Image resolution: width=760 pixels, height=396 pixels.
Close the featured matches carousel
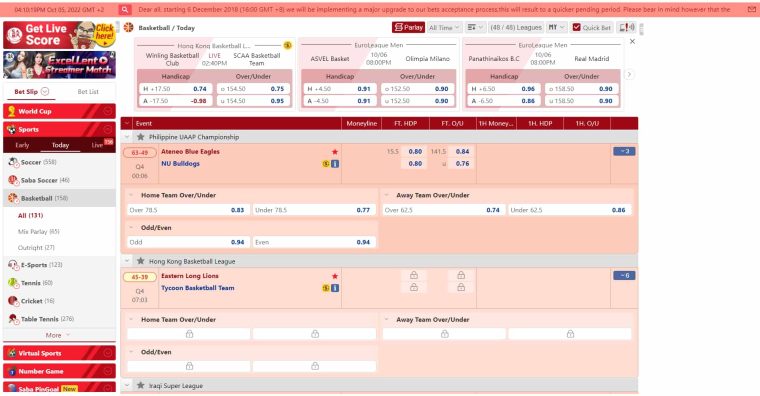[x=632, y=42]
